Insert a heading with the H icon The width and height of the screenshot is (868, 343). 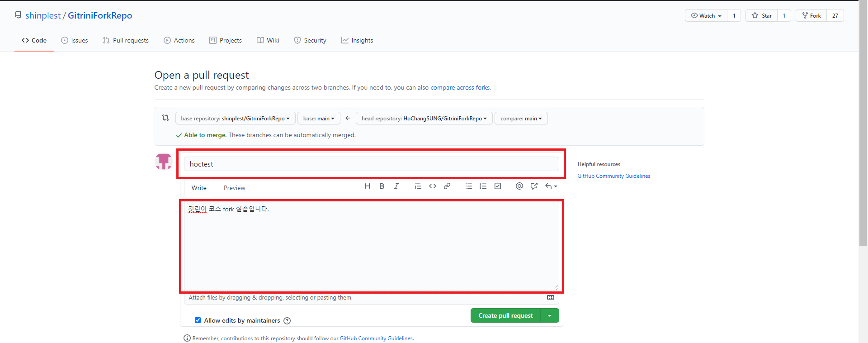click(368, 186)
